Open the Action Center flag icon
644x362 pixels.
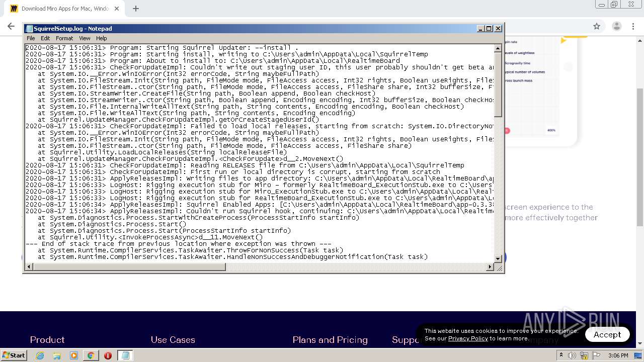tap(596, 355)
